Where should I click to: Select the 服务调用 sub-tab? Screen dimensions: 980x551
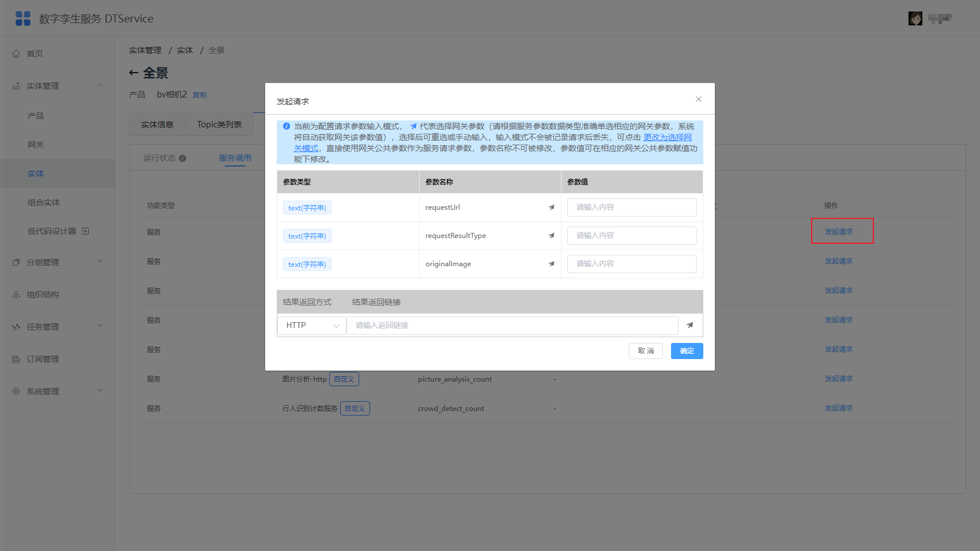(235, 158)
